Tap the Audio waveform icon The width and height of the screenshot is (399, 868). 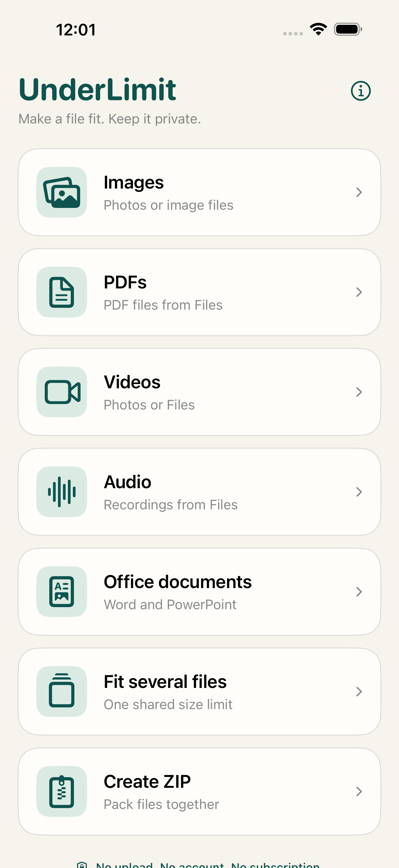click(x=62, y=492)
